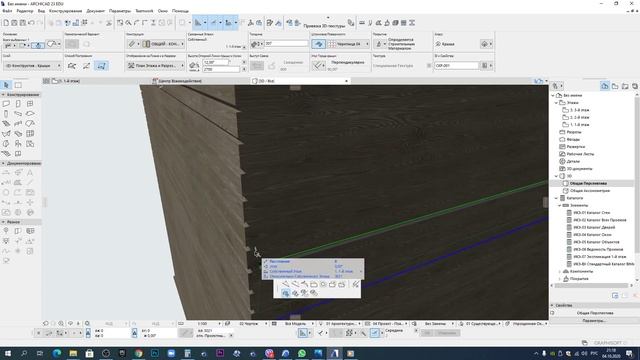Image resolution: width=640 pixels, height=360 pixels.
Task: Select the Door tool
Action: (x=18, y=104)
